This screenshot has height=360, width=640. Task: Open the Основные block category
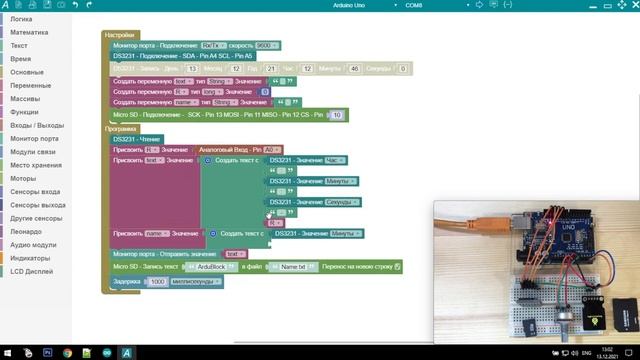coord(27,72)
